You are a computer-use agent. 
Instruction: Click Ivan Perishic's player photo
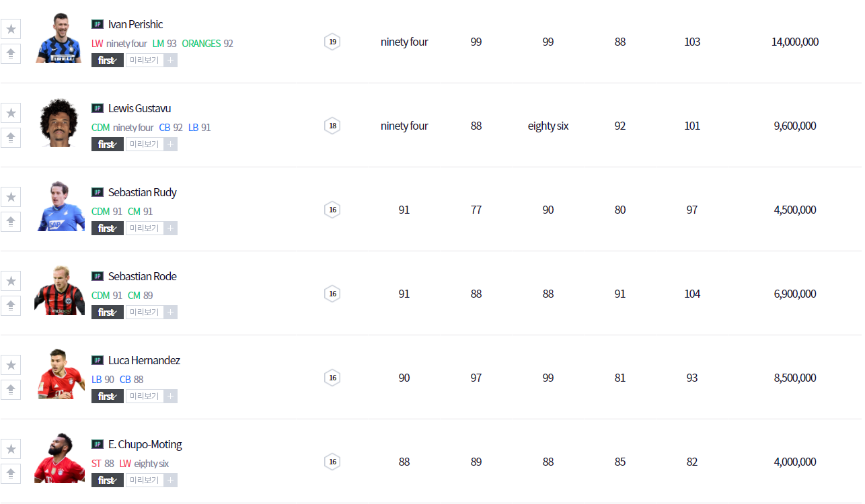(59, 39)
